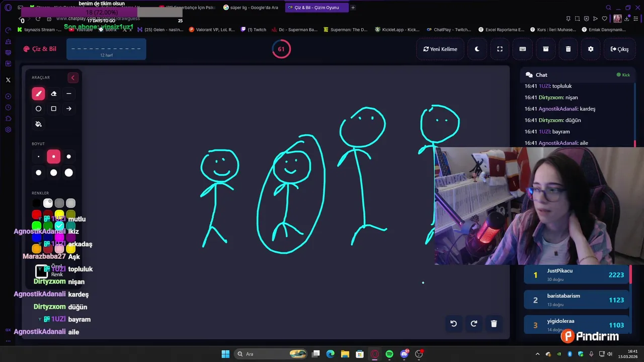Screen dimensions: 644x362
Task: Click Çıkış to exit the game
Action: point(619,49)
